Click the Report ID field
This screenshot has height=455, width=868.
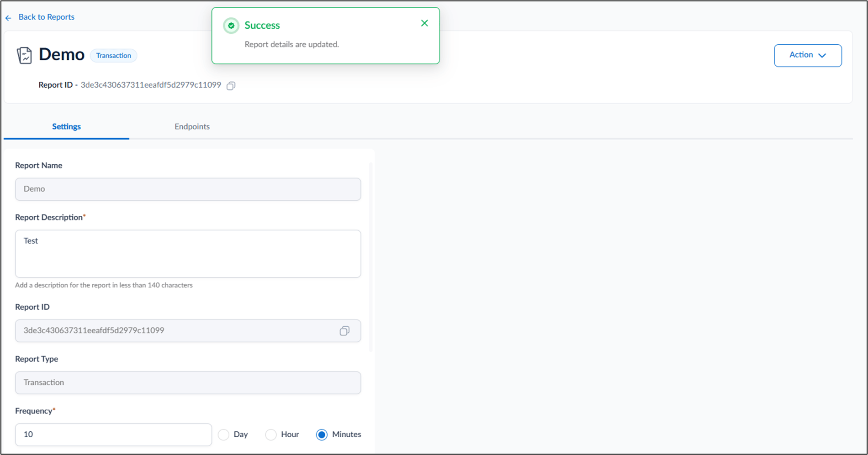tap(188, 331)
